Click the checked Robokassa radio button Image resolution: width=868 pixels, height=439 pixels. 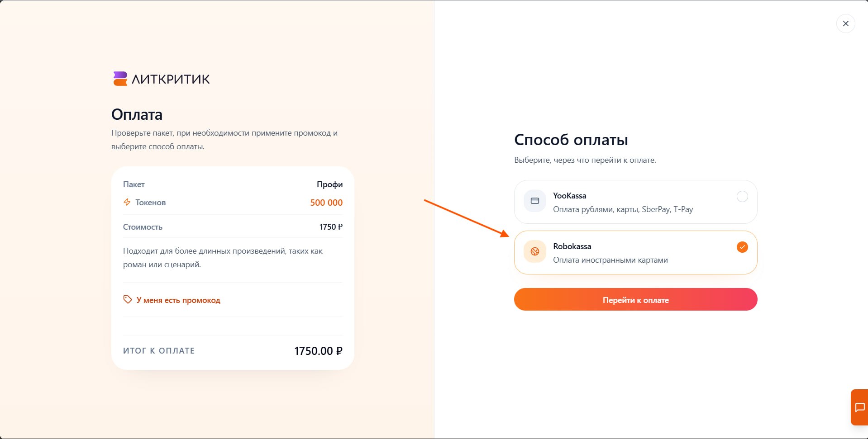click(742, 247)
